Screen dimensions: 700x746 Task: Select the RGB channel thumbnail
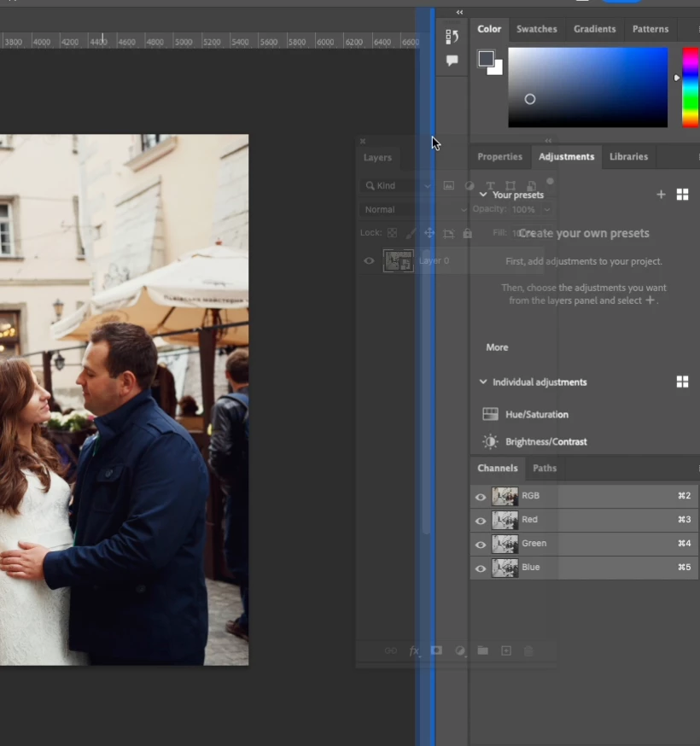505,496
